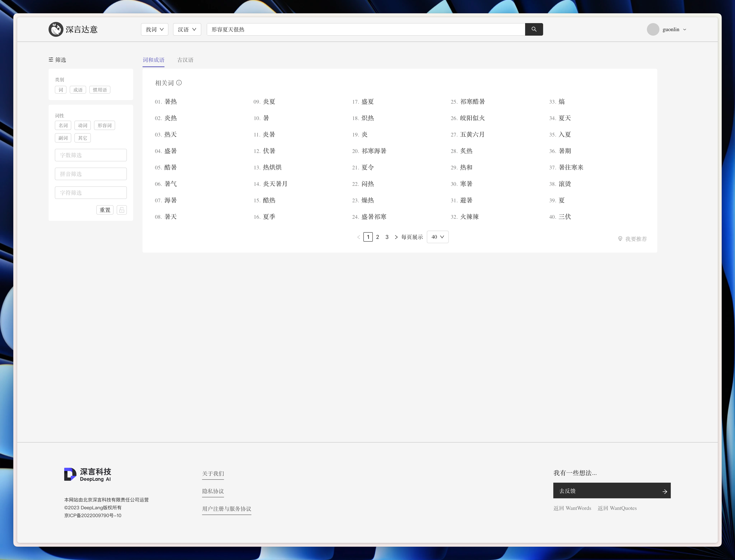Click the filter icon beside 筛选
735x560 pixels.
51,60
